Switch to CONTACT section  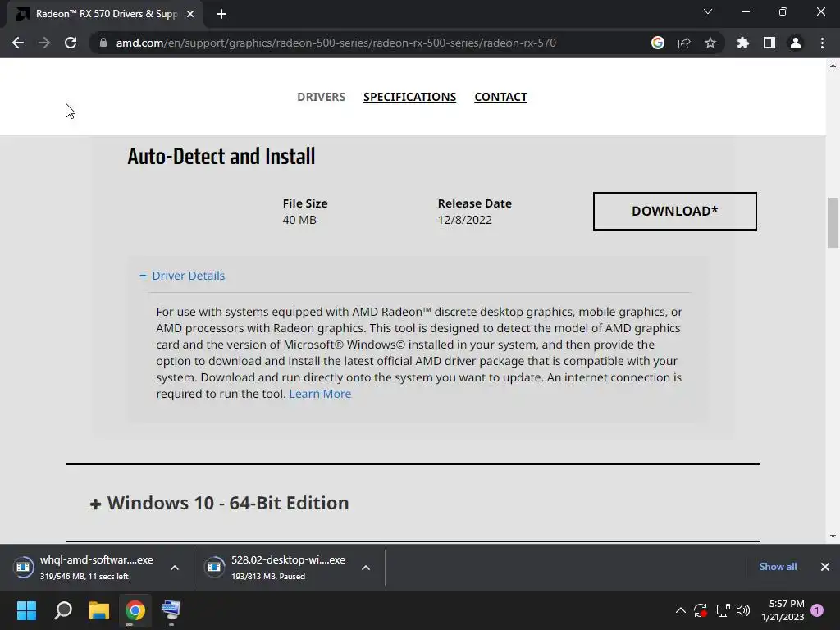pyautogui.click(x=501, y=97)
